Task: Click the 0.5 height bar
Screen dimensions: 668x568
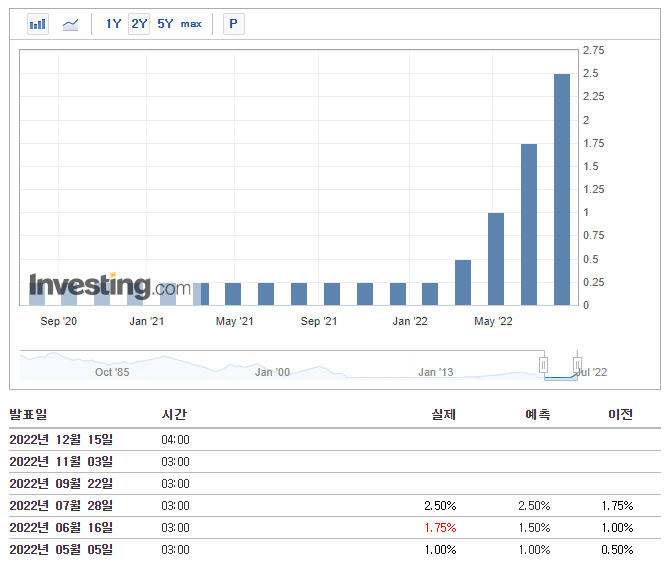Action: tap(463, 283)
